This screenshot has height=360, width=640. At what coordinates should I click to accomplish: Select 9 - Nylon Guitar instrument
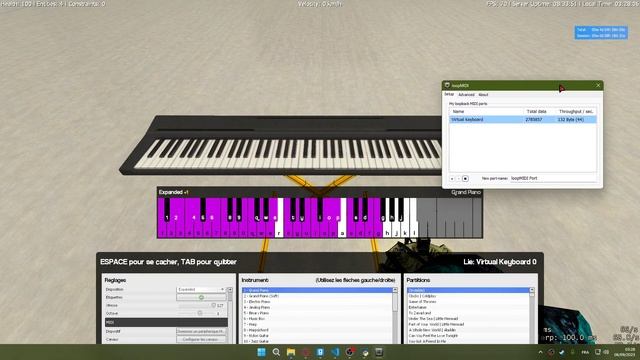[318, 336]
